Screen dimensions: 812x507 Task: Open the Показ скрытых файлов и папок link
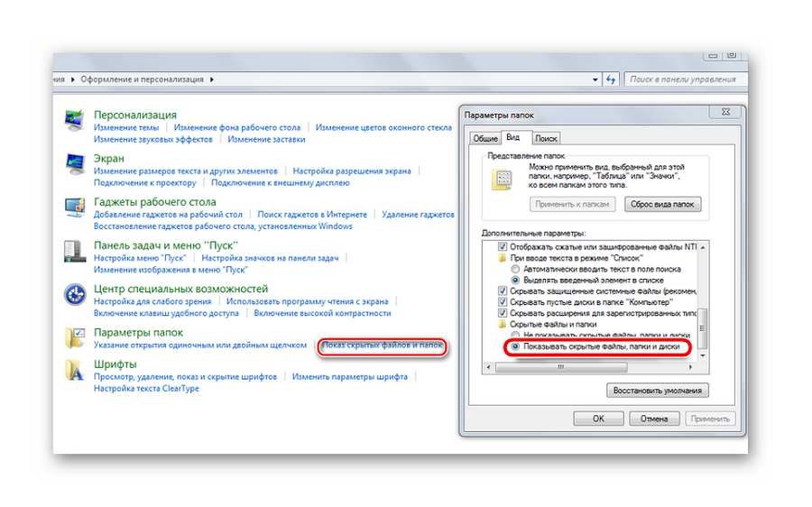(383, 346)
